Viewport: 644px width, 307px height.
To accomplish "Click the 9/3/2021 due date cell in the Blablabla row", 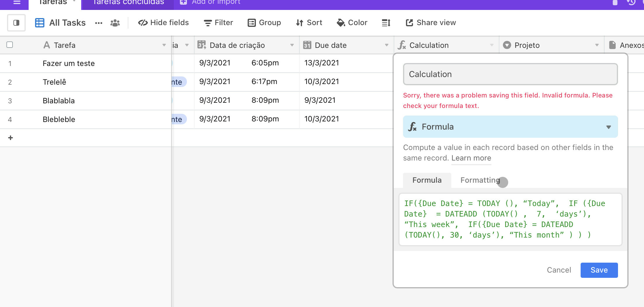I will coord(346,100).
